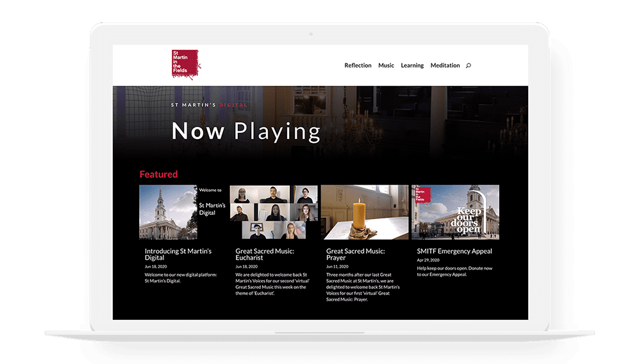Select the Jun 18, 2020 date under Eucharist

[247, 267]
